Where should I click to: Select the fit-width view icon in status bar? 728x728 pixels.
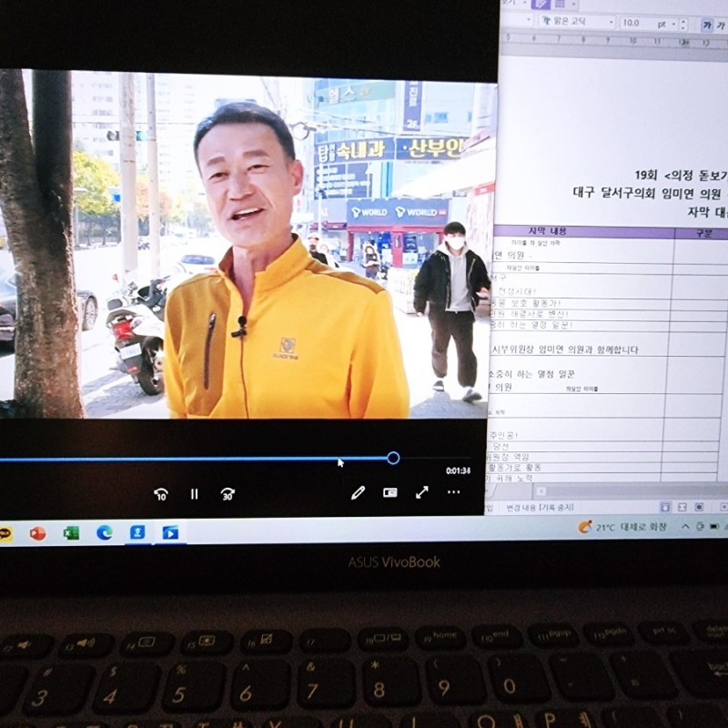point(682,507)
